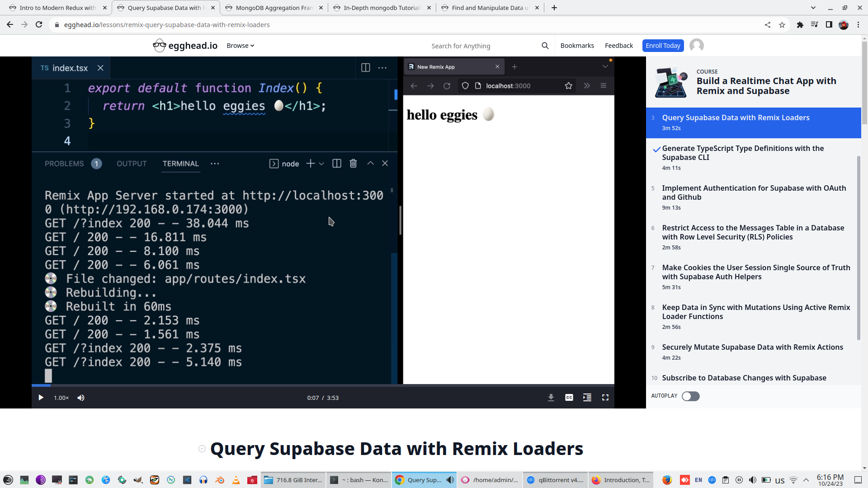The width and height of the screenshot is (868, 488).
Task: Open the Implement Authentication with OAuth lesson
Action: tap(754, 192)
